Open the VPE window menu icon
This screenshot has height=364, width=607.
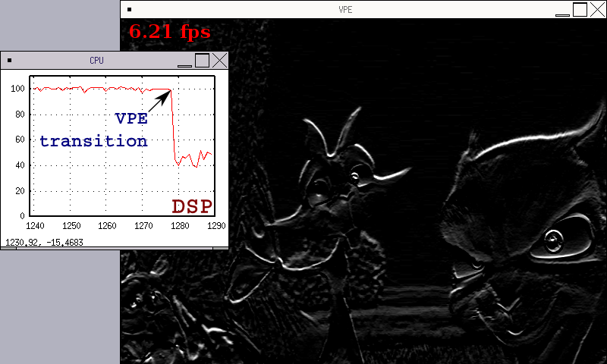click(x=130, y=9)
